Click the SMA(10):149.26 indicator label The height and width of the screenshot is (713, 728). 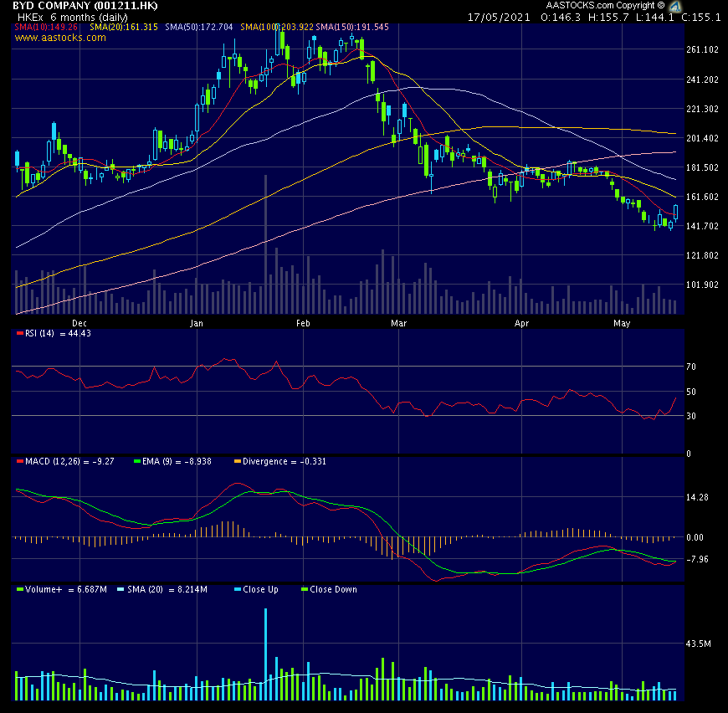click(46, 27)
